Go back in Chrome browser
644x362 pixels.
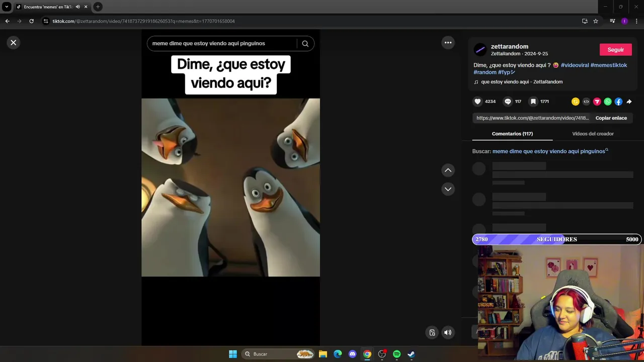pyautogui.click(x=7, y=21)
